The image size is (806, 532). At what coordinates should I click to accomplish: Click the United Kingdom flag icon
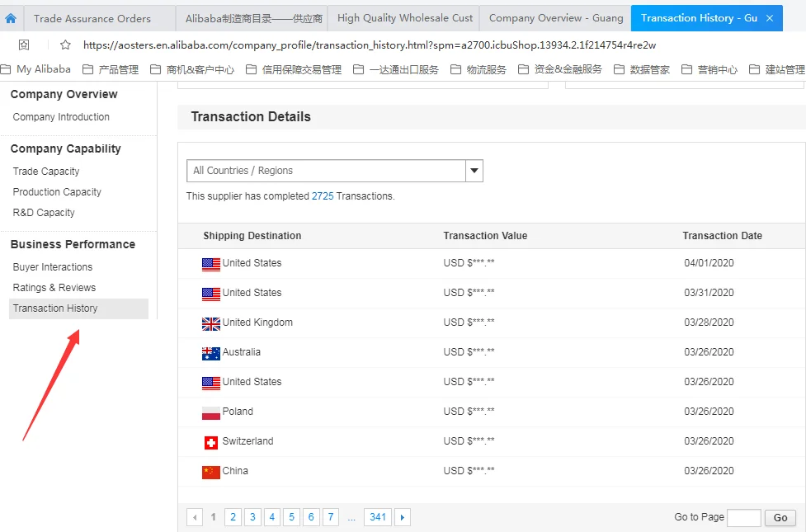(211, 323)
